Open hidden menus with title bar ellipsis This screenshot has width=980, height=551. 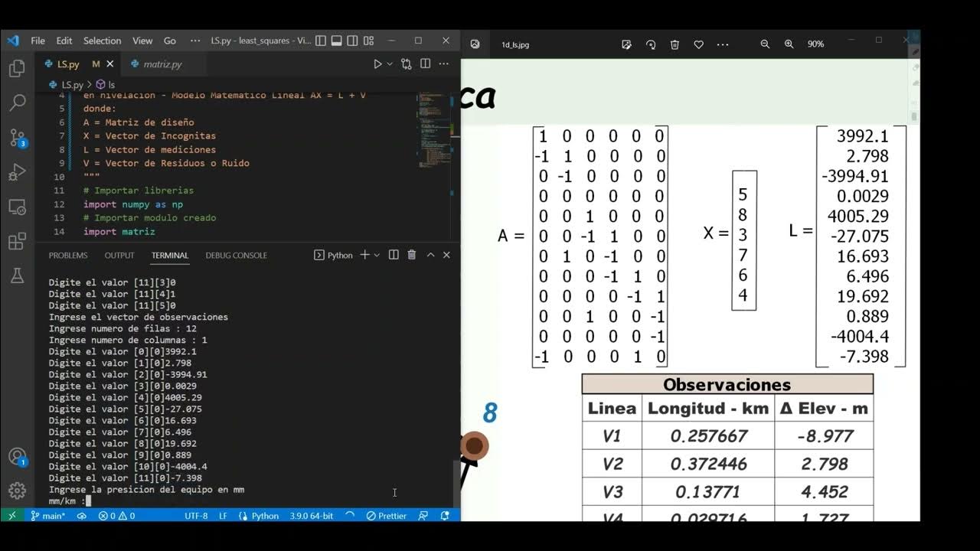tap(195, 41)
